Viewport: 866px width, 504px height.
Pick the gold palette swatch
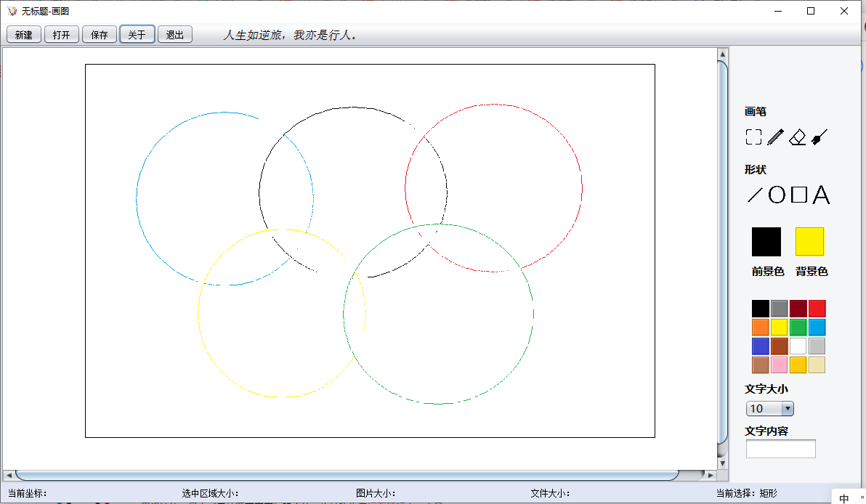[x=798, y=365]
